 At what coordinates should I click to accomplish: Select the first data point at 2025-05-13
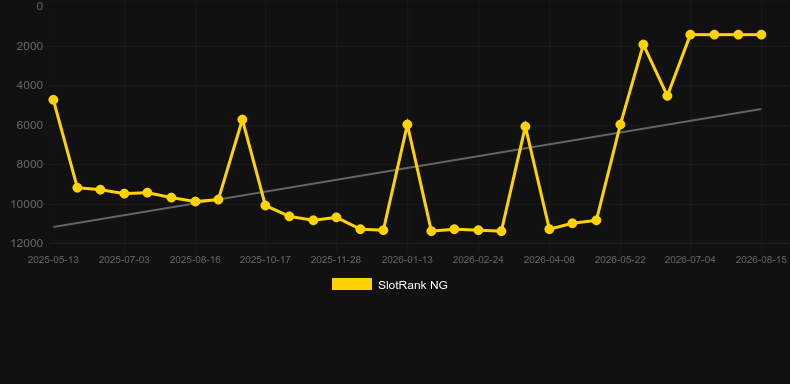53,100
